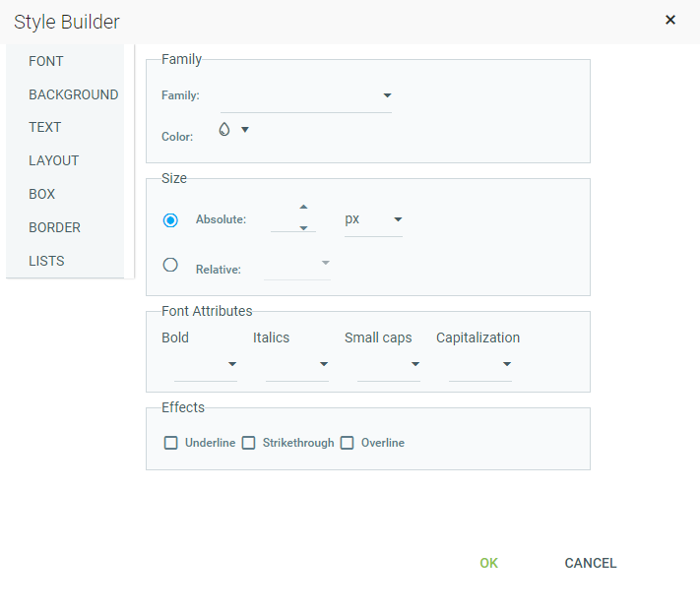Viewport: 700px width, 613px height.
Task: Open the color picker dropdown arrow
Action: pyautogui.click(x=244, y=130)
